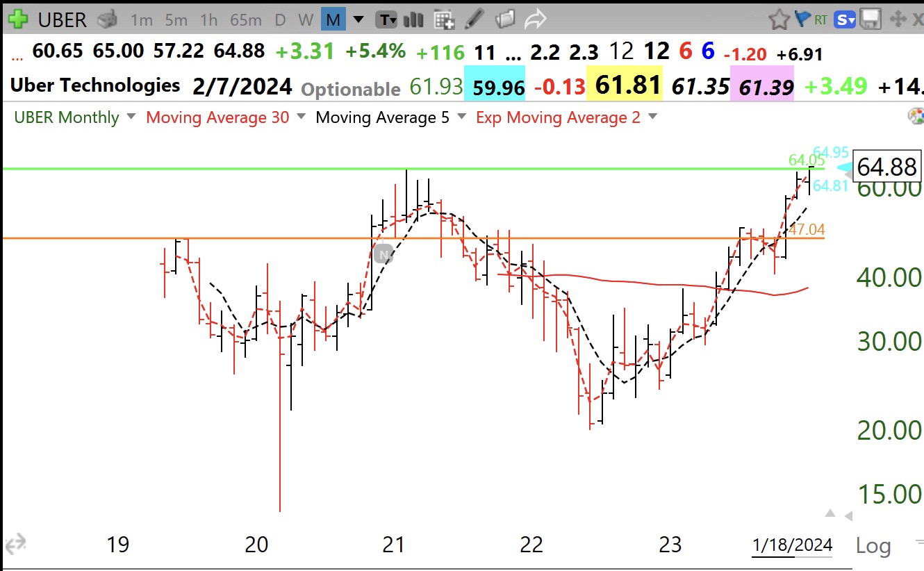Toggle the blue flag icon
The height and width of the screenshot is (571, 924).
click(802, 19)
